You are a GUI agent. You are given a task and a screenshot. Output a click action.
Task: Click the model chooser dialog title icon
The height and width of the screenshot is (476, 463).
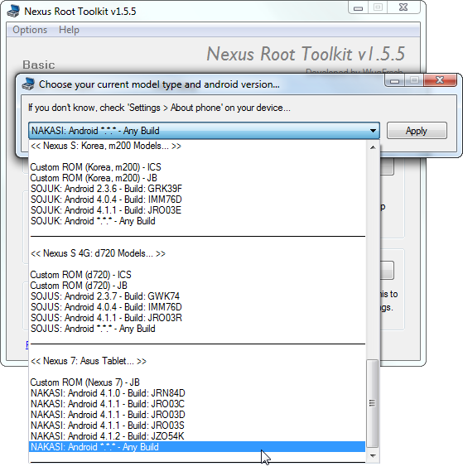[x=28, y=84]
